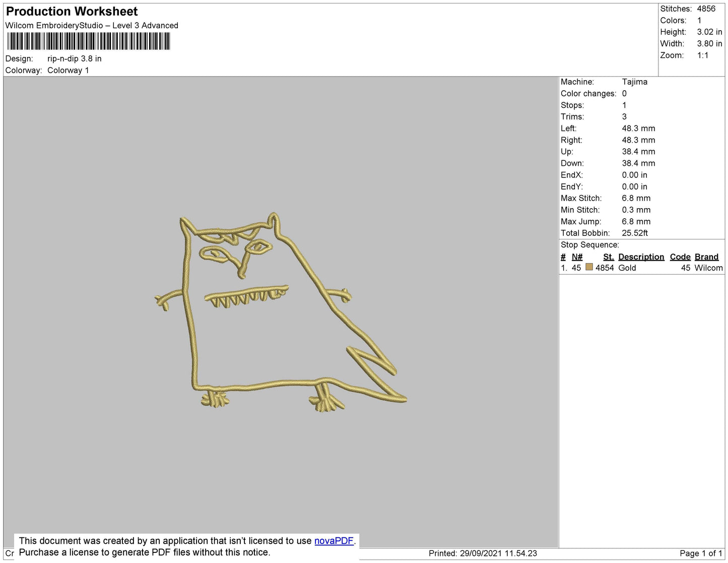The width and height of the screenshot is (728, 563).
Task: Click the 'N#' column header
Action: (x=577, y=257)
